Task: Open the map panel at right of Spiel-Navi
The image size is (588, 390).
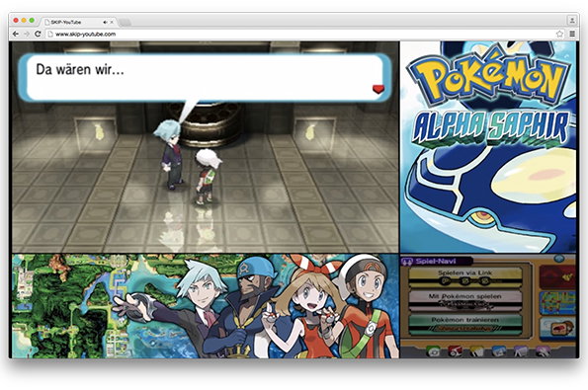Action: tap(557, 303)
